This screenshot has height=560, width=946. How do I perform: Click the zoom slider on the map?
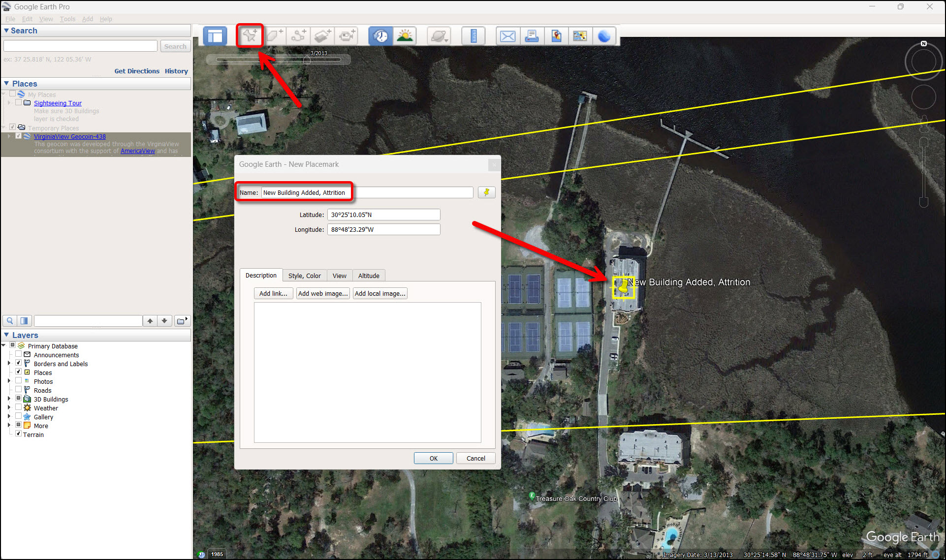tap(924, 172)
